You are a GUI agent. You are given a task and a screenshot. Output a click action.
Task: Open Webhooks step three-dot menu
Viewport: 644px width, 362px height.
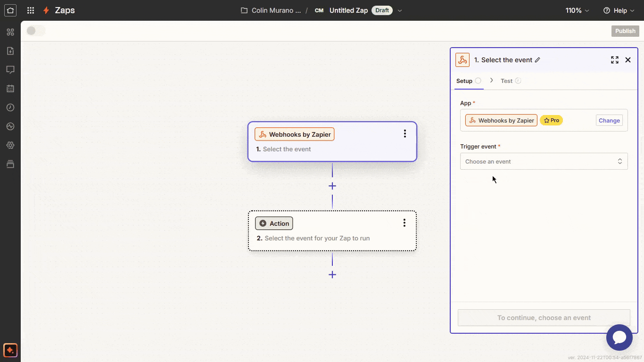point(405,134)
